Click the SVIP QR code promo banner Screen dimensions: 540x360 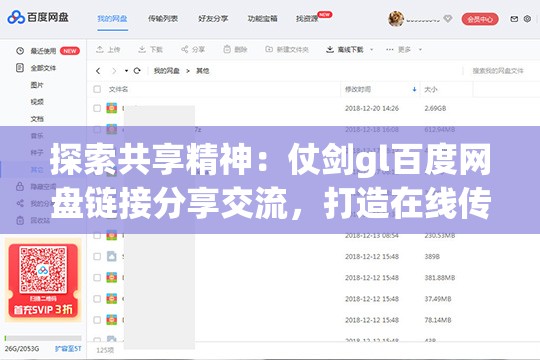point(43,280)
